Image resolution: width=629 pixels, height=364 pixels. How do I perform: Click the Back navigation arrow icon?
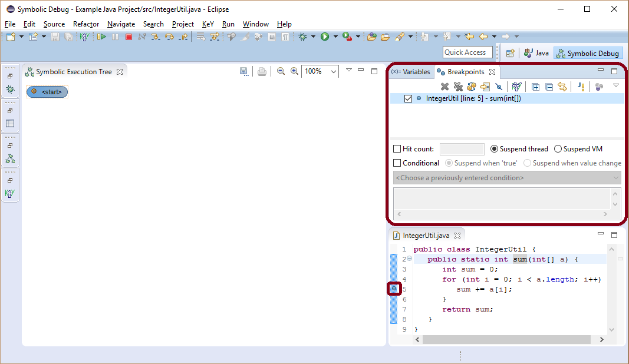(x=483, y=37)
